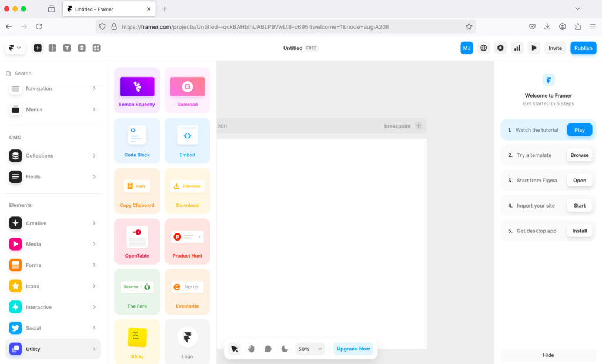Click the Upgrade Now button
The width and height of the screenshot is (602, 364).
coord(353,349)
